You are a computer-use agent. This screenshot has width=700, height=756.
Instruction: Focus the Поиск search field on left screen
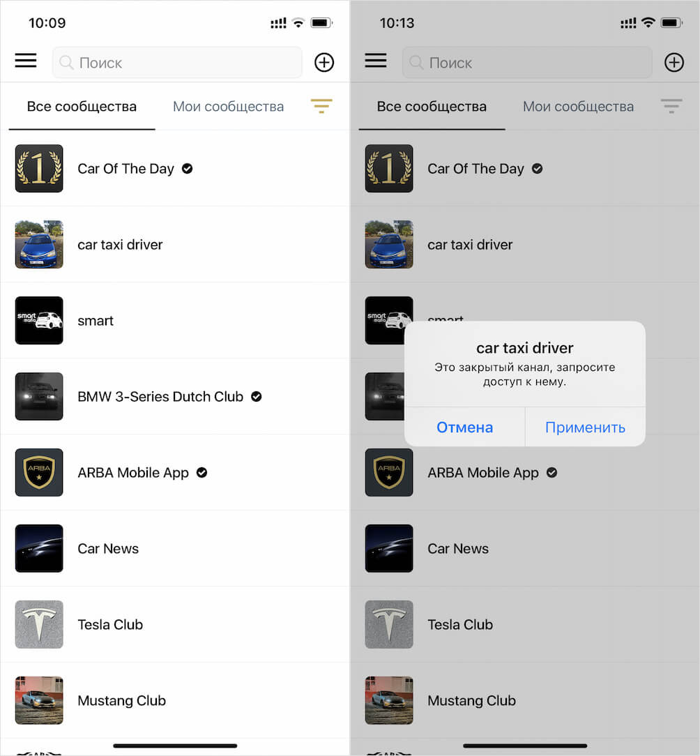click(x=177, y=62)
